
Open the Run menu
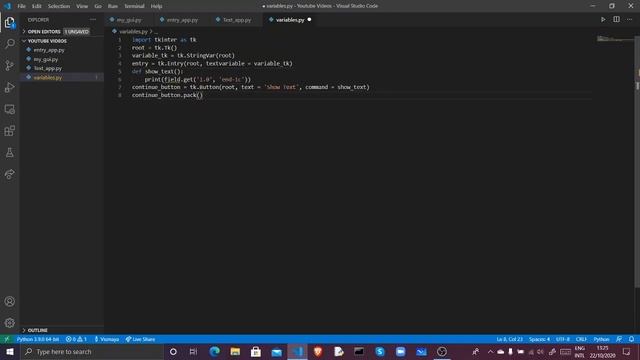click(113, 6)
